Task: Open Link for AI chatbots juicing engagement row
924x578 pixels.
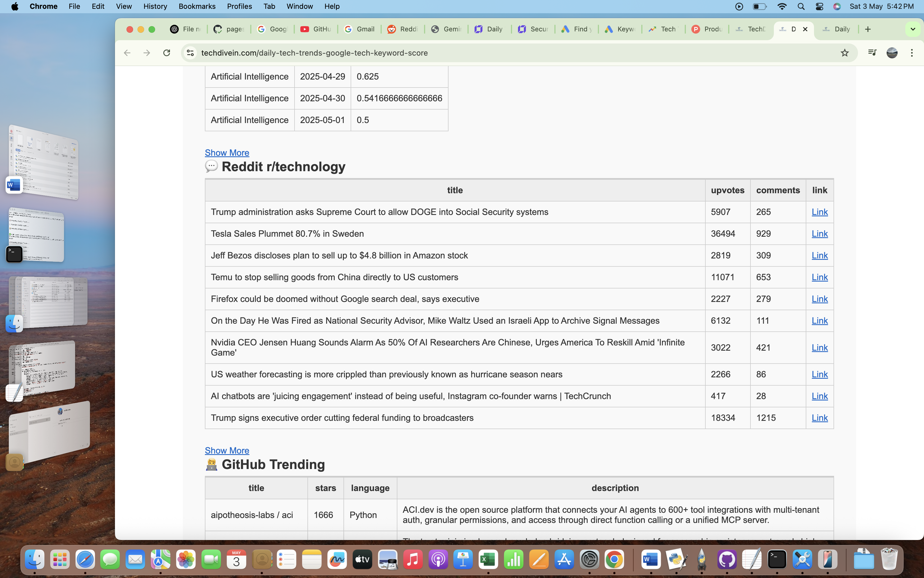Action: point(820,396)
